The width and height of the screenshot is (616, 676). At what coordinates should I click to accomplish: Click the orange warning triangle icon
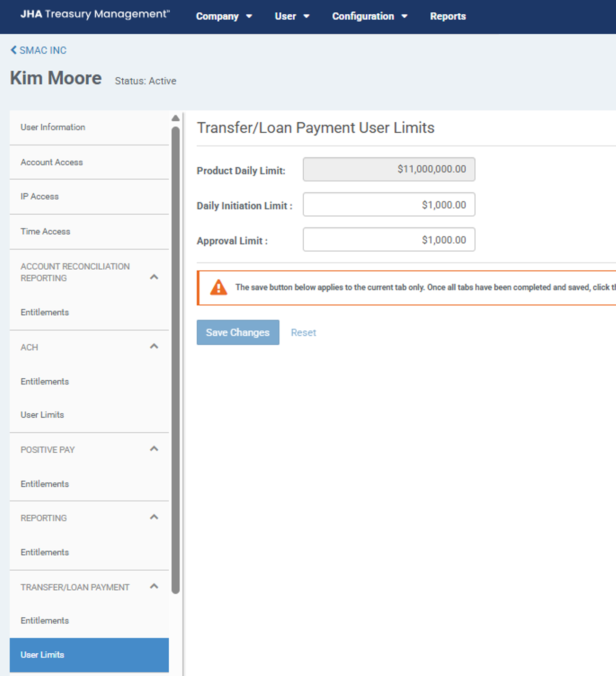click(x=218, y=287)
